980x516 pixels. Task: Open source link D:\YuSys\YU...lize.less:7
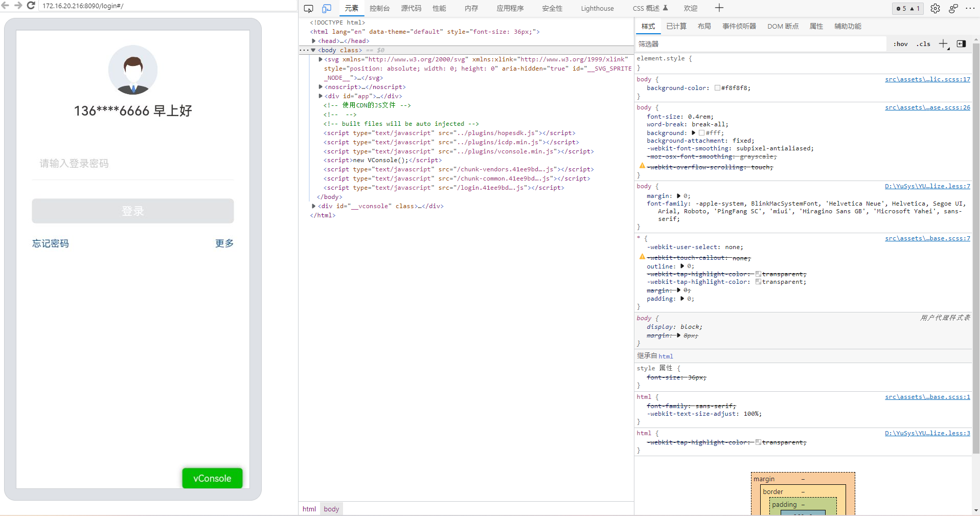(927, 186)
